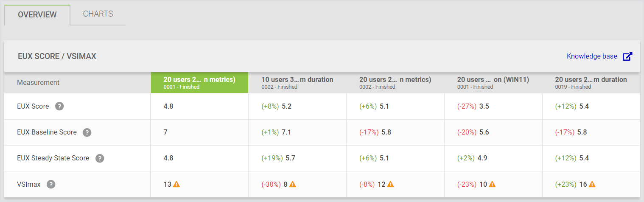Click the Measurement column header
This screenshot has width=644, height=202.
38,82
